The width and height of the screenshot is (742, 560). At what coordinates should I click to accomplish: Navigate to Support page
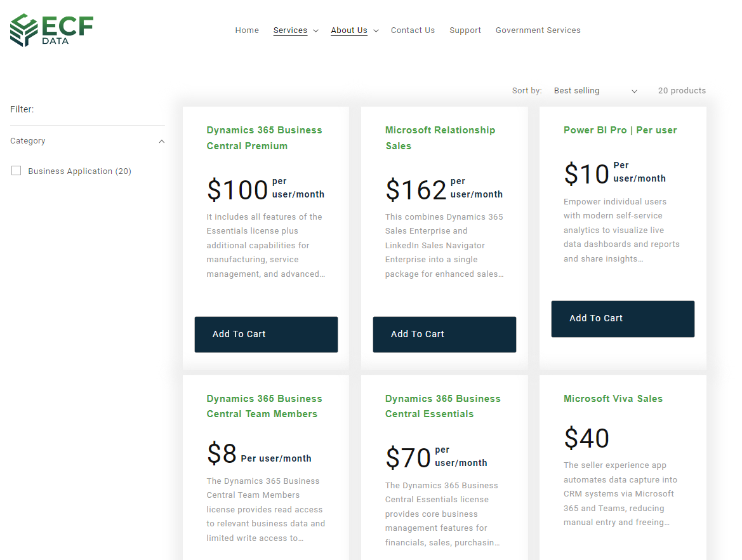(x=465, y=30)
